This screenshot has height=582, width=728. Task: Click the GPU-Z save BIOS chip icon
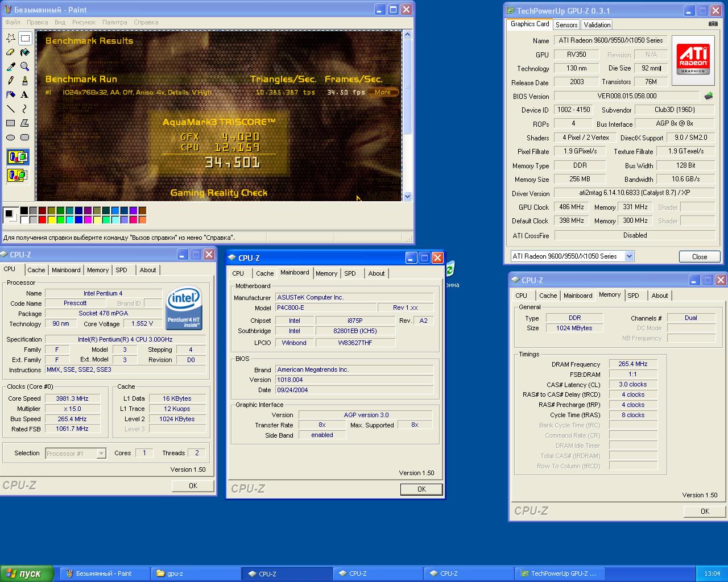(709, 95)
